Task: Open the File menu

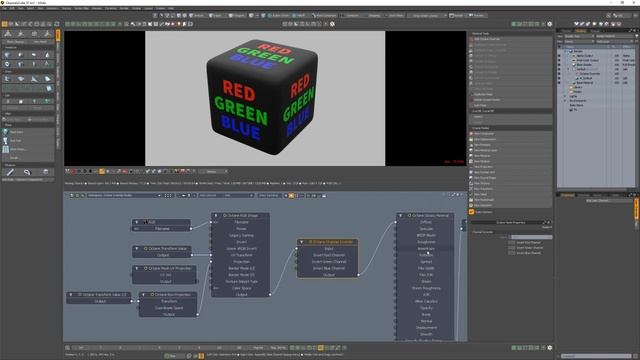Action: click(x=4, y=8)
